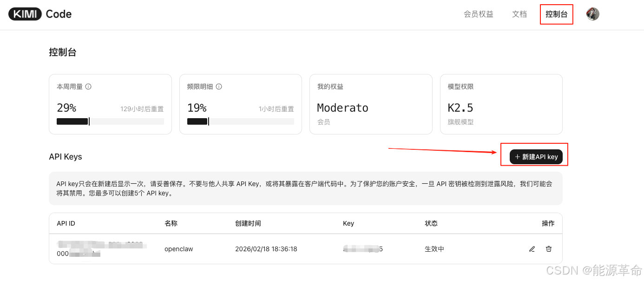Viewport: 644px width, 281px height.
Task: Click the 旗舰模型 label
Action: tap(460, 122)
